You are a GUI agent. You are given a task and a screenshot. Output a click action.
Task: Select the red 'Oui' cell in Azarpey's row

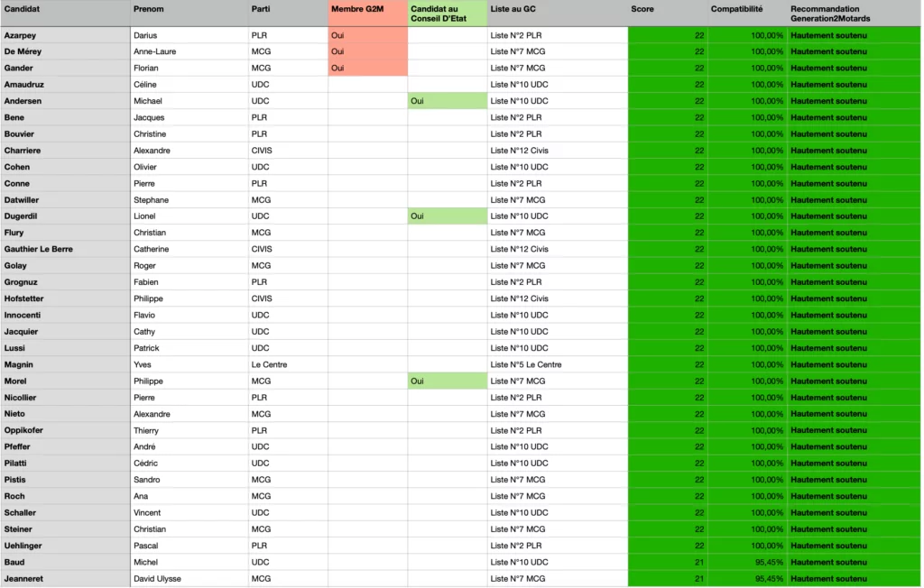[367, 35]
